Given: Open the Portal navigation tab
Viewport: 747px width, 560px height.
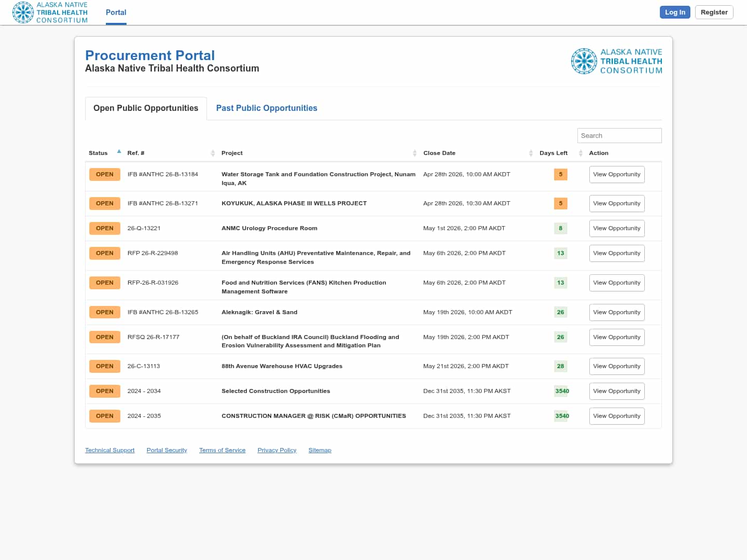Looking at the screenshot, I should coord(116,12).
